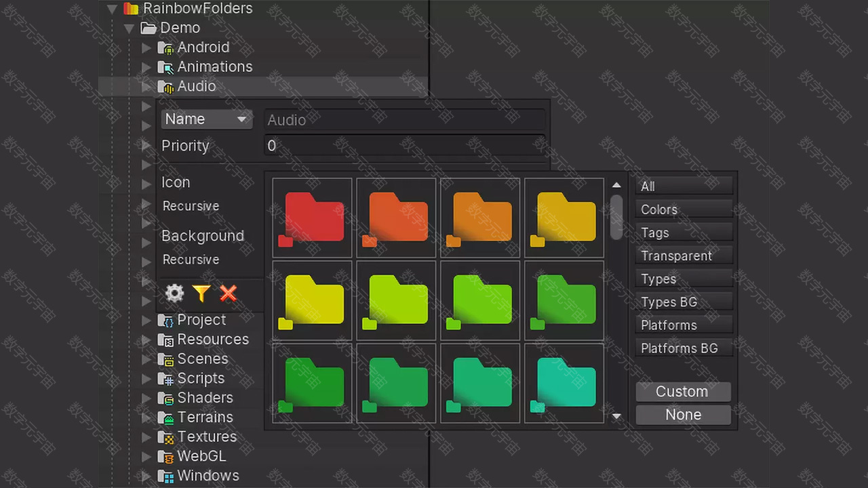The height and width of the screenshot is (488, 868).
Task: Click the scroll up arrow in icon picker
Action: (616, 184)
